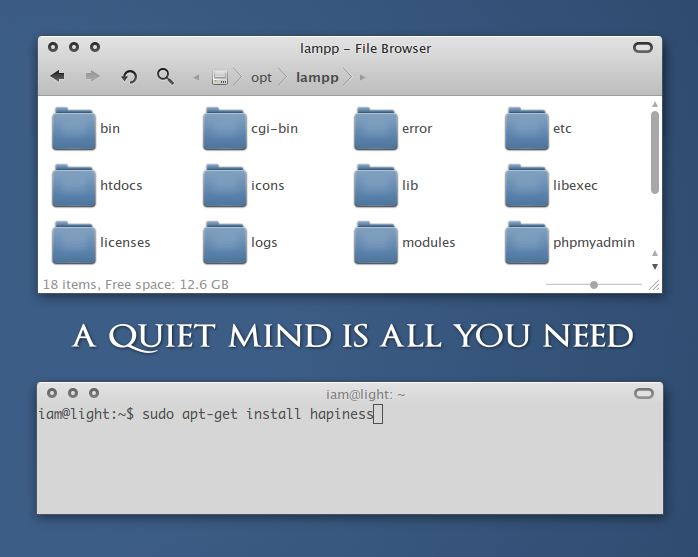This screenshot has height=557, width=698.
Task: Click the pill button on File Browser title bar
Action: (643, 47)
